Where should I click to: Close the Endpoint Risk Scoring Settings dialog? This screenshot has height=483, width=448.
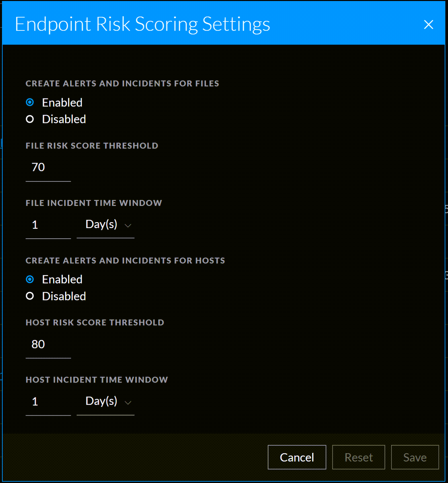click(428, 24)
